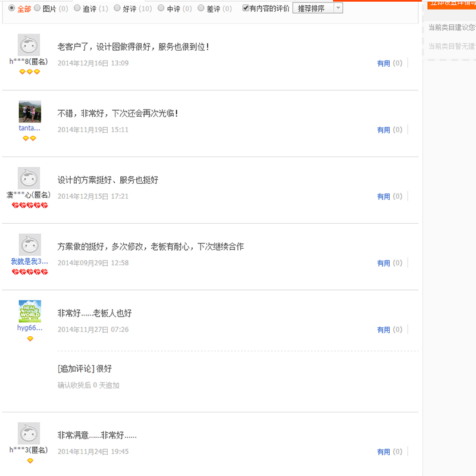Click red heart rating under 我就是我3...

tap(30, 272)
